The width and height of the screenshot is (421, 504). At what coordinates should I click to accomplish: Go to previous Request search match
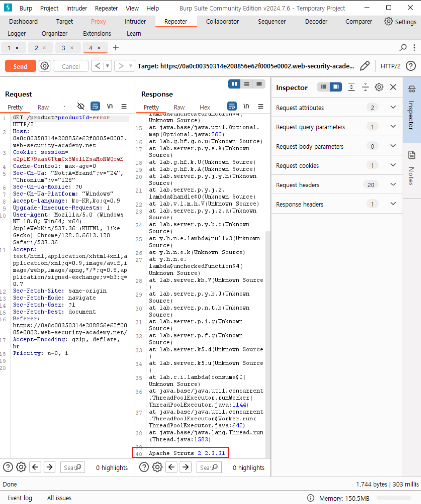point(35,467)
